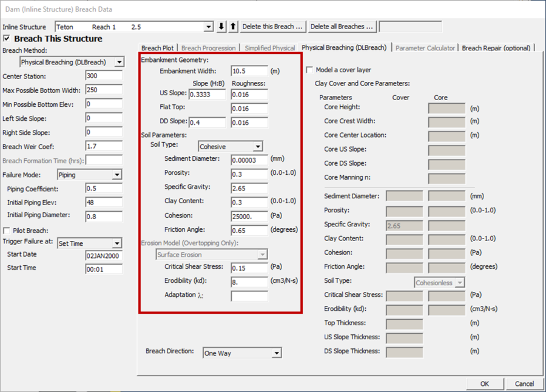This screenshot has width=546, height=392.
Task: Click the soil Friction Angle field
Action: point(249,231)
